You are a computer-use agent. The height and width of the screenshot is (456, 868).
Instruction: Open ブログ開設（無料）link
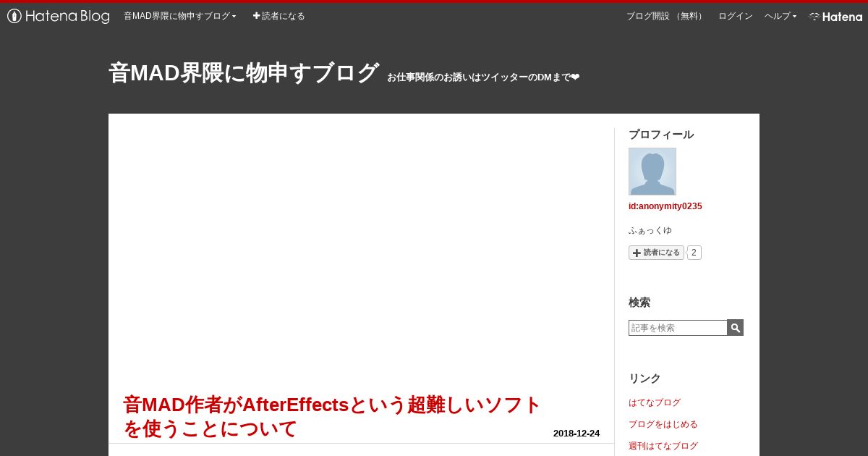point(666,16)
